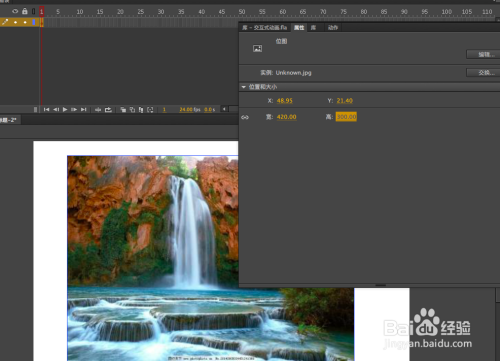Switch to the 动作 actions tab
The image size is (500, 361).
[x=333, y=27]
